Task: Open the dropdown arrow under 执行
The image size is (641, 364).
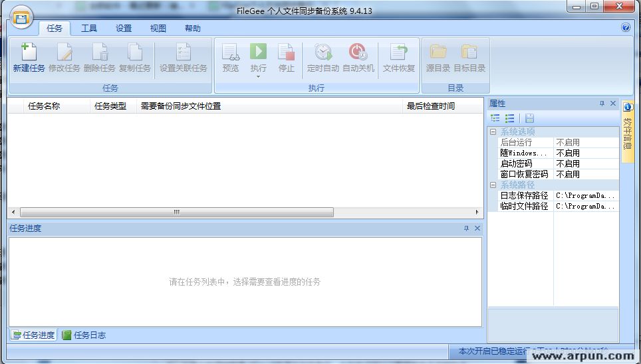Action: [x=258, y=76]
